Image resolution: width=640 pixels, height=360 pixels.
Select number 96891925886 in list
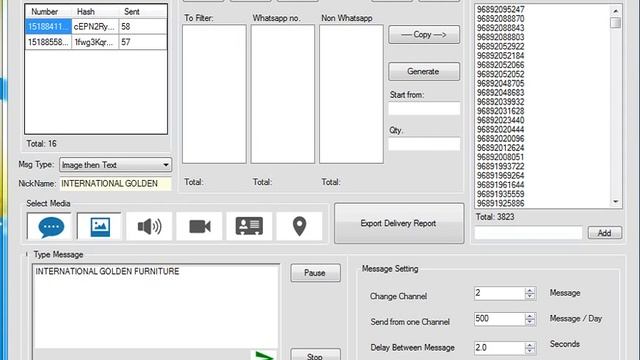pyautogui.click(x=500, y=203)
